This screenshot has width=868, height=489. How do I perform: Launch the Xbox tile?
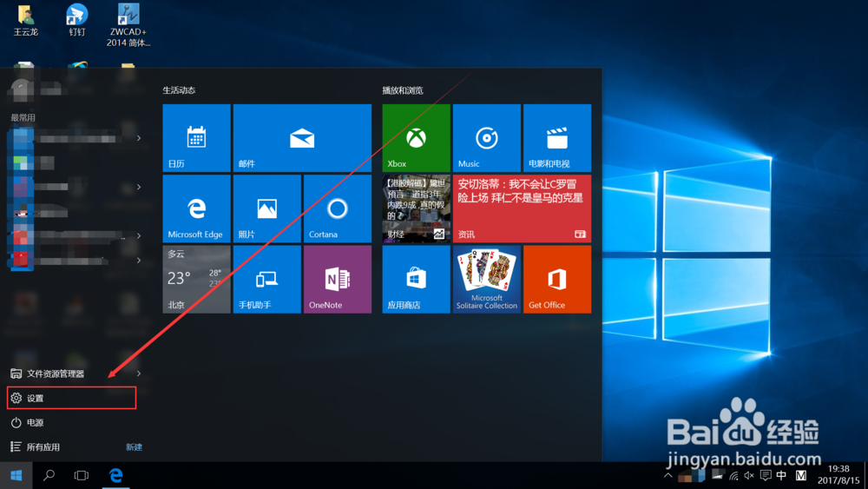[417, 138]
